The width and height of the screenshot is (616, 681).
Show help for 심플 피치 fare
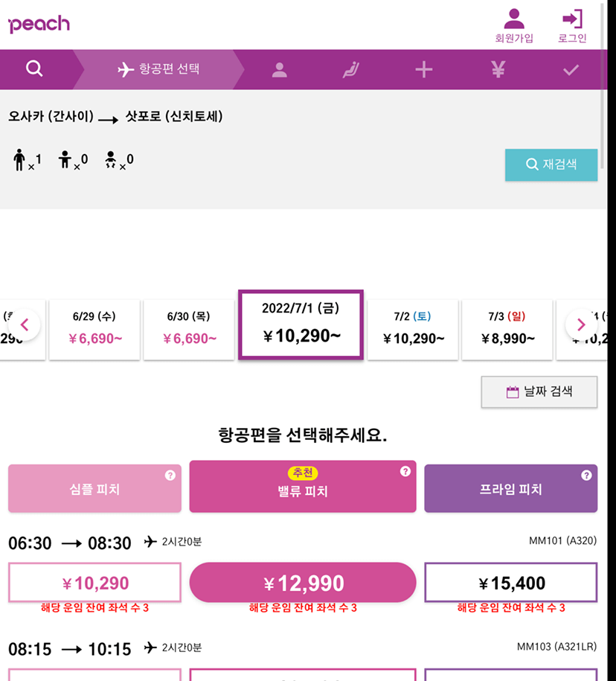click(170, 475)
